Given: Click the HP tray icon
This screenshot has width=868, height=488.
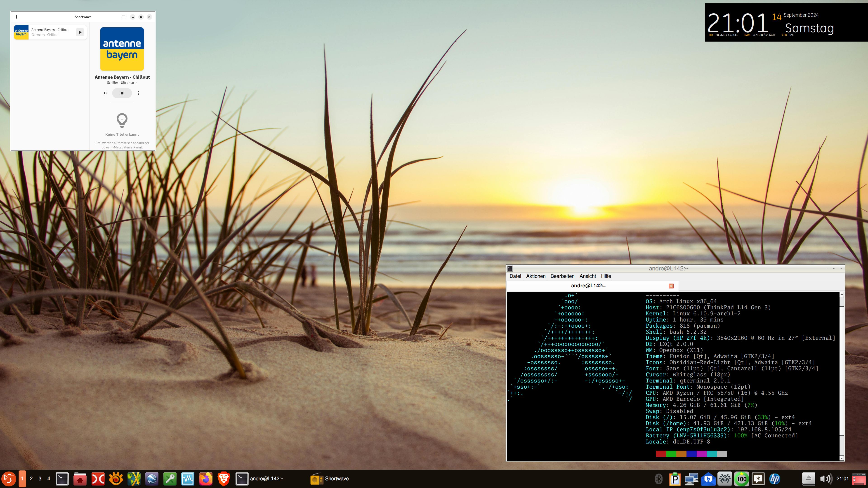Looking at the screenshot, I should coord(775,479).
